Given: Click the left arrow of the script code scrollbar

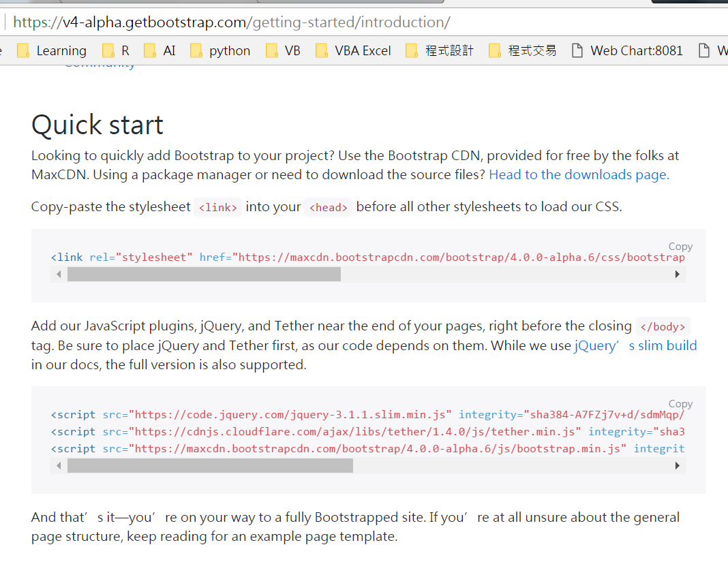Looking at the screenshot, I should (x=59, y=465).
